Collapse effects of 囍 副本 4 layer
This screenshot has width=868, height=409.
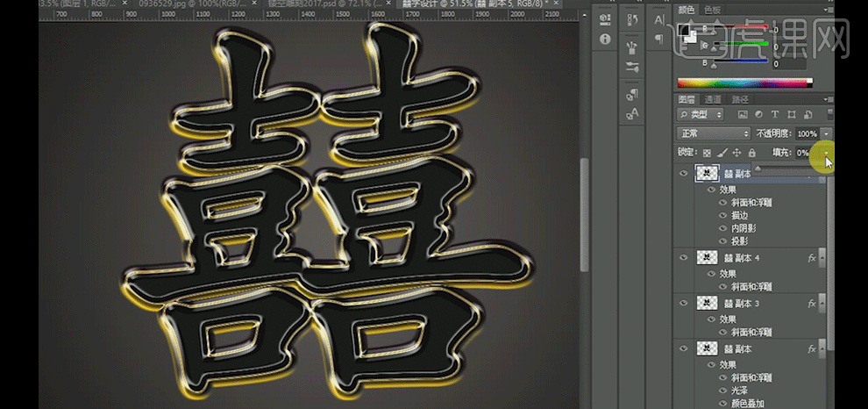(822, 258)
